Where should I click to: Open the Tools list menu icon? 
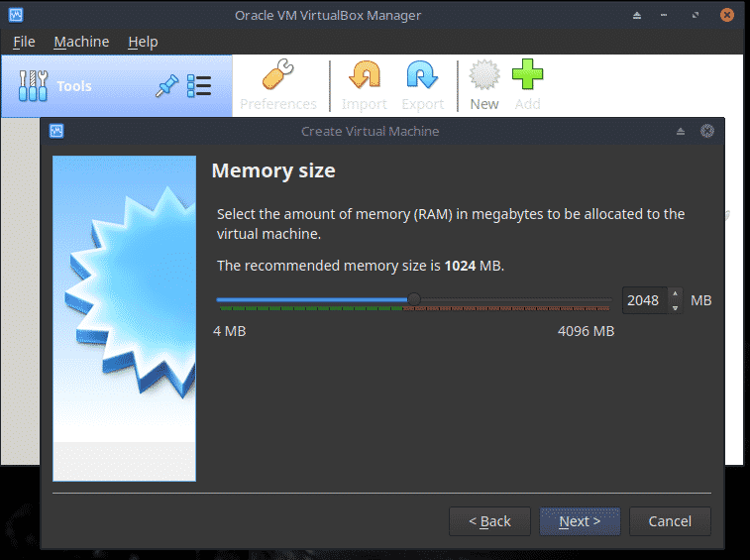click(x=199, y=86)
